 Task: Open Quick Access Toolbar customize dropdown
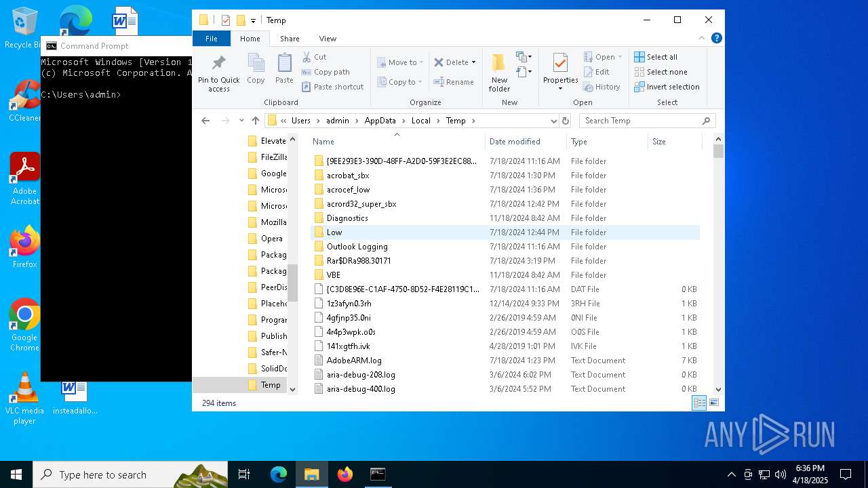tap(253, 20)
